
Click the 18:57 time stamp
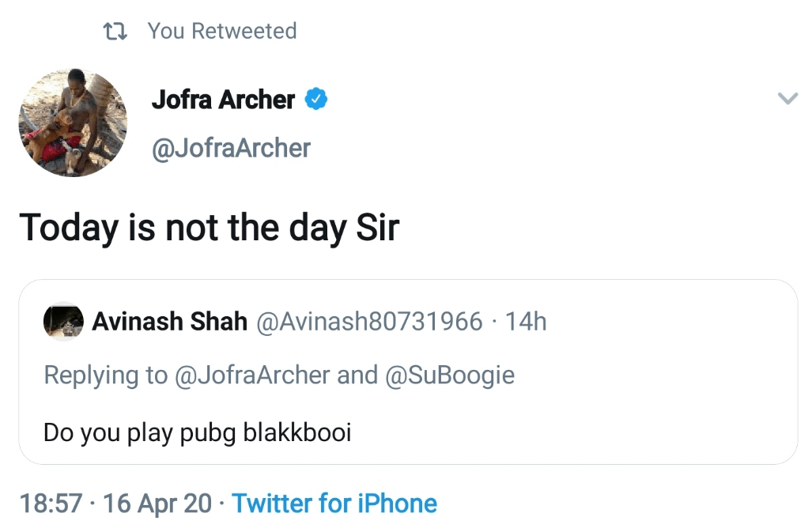[51, 504]
